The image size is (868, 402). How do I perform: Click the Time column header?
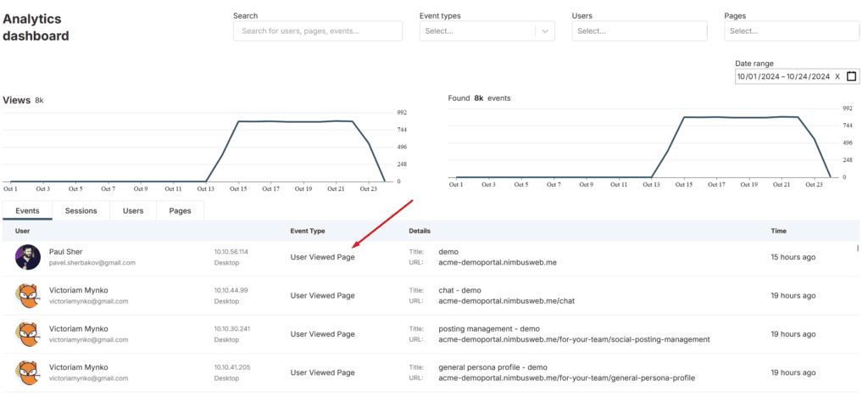pos(778,231)
